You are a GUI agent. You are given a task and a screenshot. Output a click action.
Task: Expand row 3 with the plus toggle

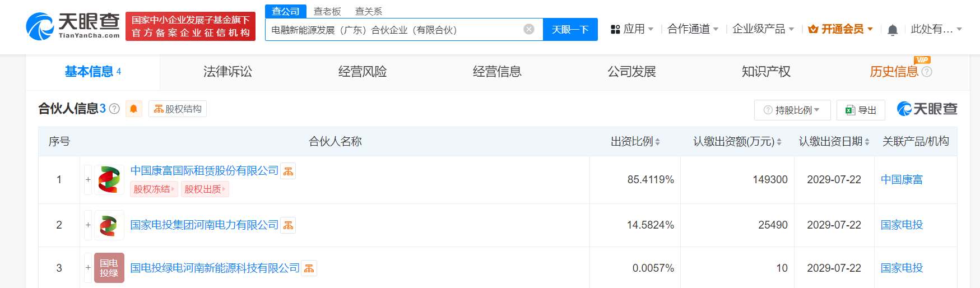pos(88,268)
